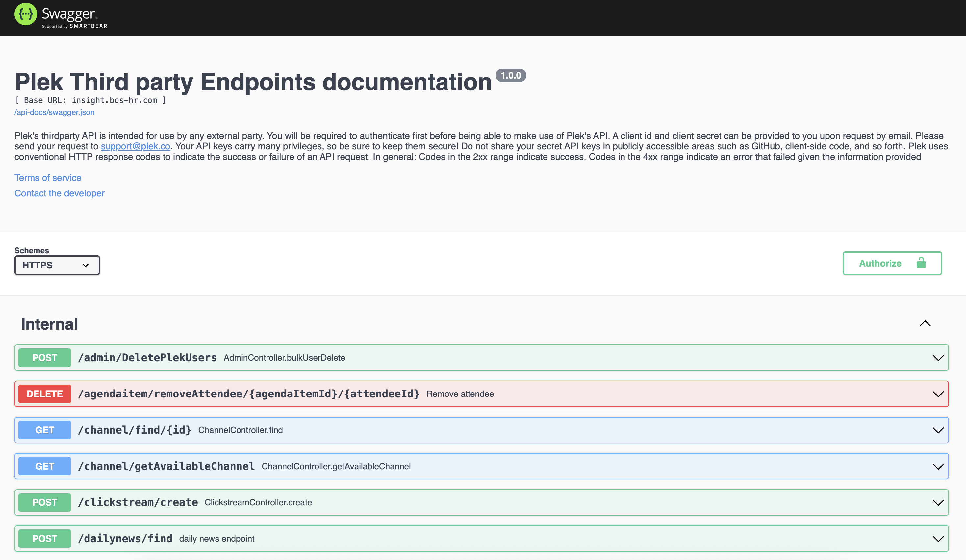This screenshot has height=560, width=966.
Task: Click the POST badge for /admin/DeletePlekUsers
Action: coord(44,358)
